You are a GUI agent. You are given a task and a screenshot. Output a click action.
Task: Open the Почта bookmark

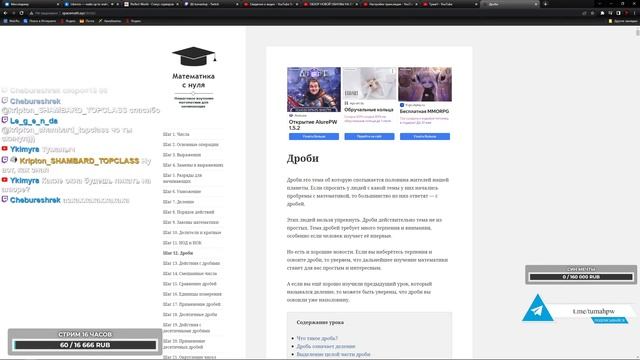[x=87, y=21]
